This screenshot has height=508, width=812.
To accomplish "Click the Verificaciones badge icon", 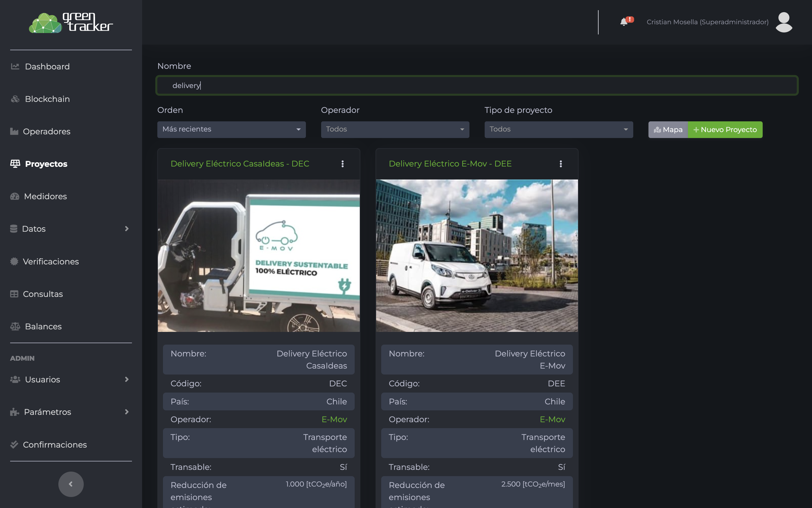I will 14,261.
